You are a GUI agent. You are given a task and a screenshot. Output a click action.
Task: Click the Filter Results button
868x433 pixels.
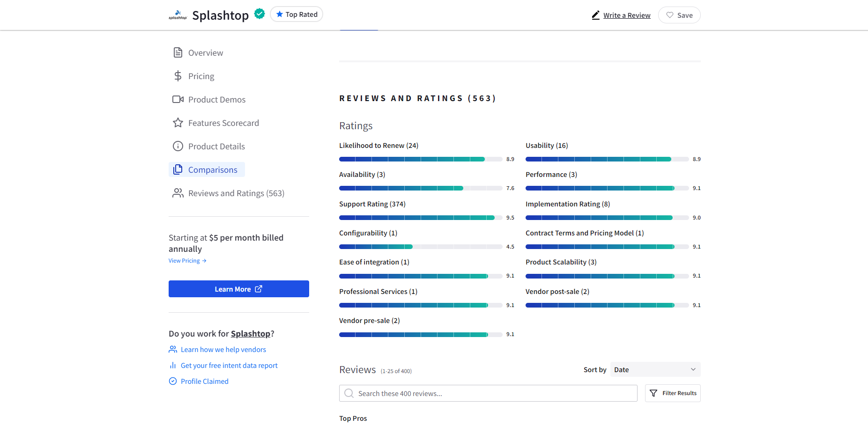point(673,393)
